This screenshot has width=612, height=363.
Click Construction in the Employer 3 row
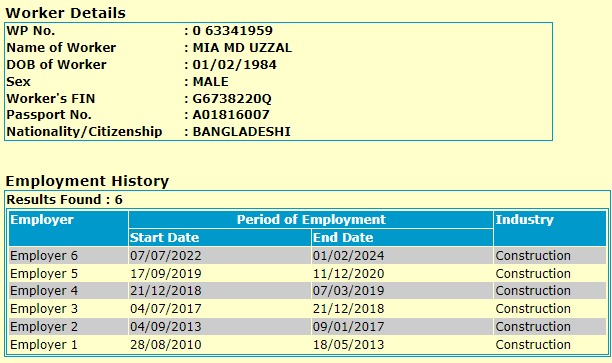[533, 309]
